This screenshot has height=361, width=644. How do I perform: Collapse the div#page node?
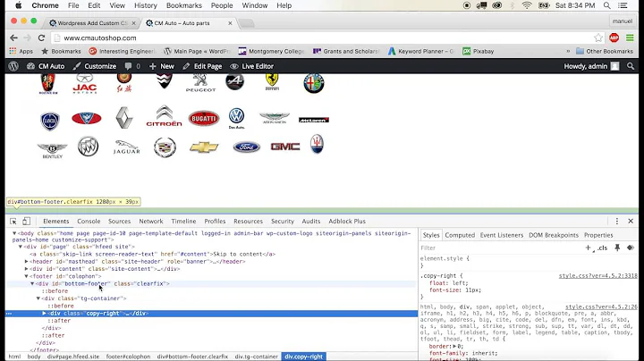tap(21, 247)
